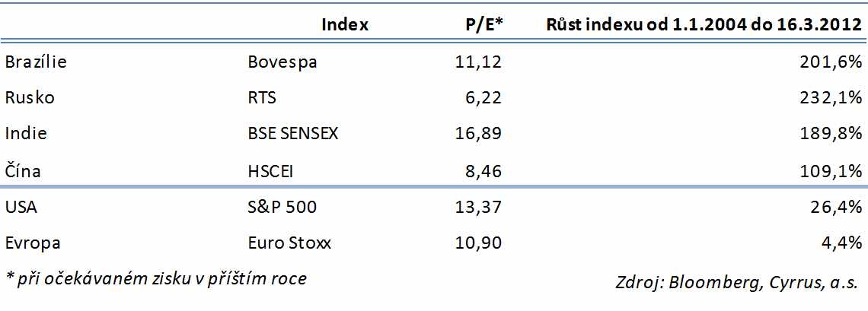Click the Zdroj: Bloomberg, Cyrrus source text
Screen dimensions: 868x311
737,282
